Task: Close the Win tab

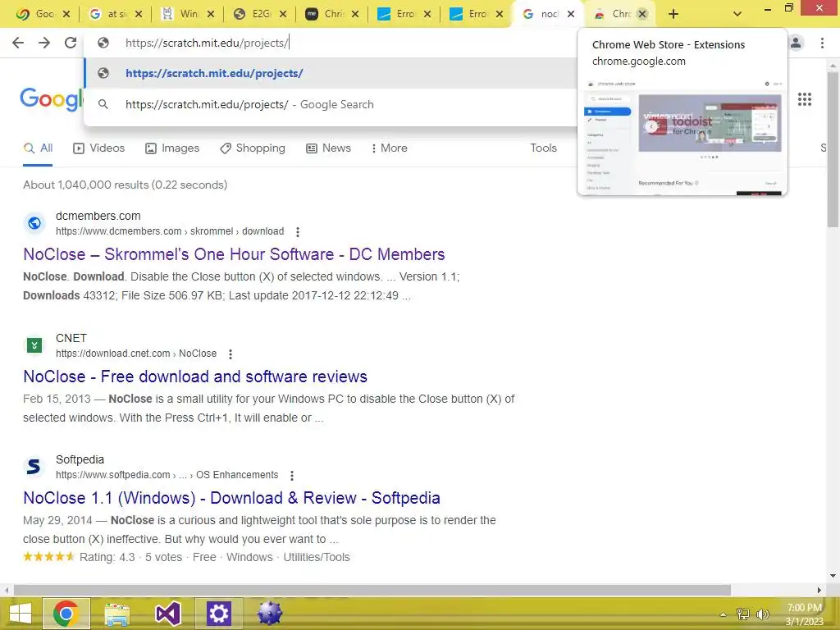Action: (211, 14)
